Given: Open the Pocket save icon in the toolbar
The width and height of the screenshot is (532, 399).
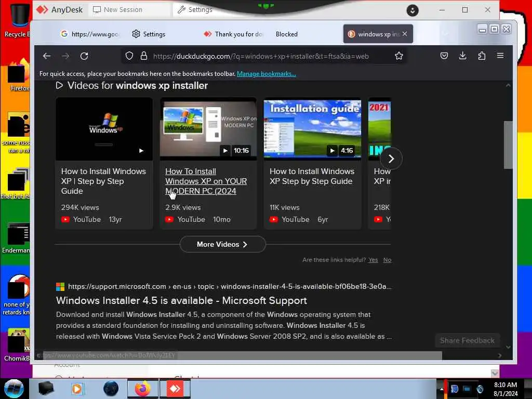Looking at the screenshot, I should point(444,56).
